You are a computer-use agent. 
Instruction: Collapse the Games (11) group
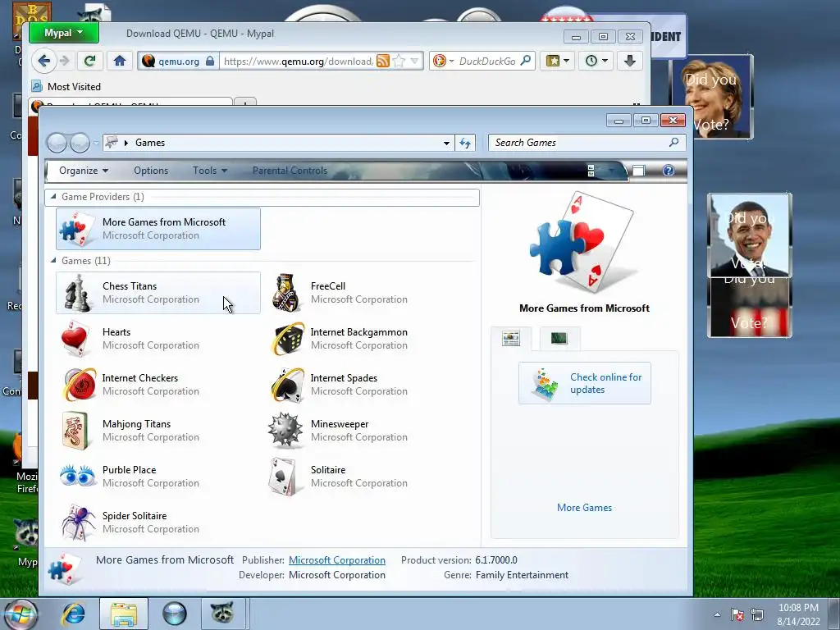coord(53,260)
